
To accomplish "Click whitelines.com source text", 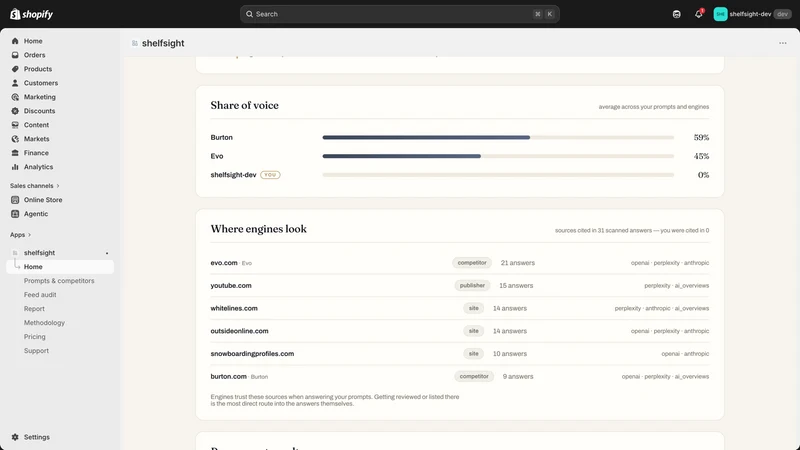I will [x=234, y=308].
